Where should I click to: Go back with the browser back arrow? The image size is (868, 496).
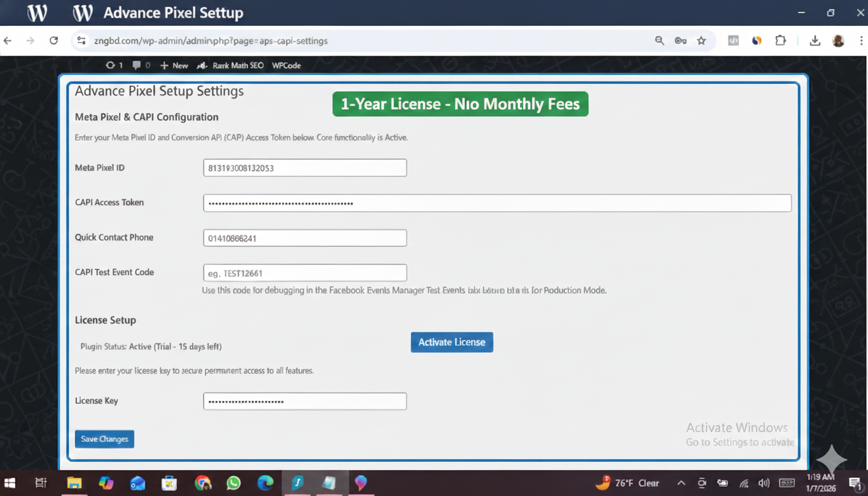[8, 41]
